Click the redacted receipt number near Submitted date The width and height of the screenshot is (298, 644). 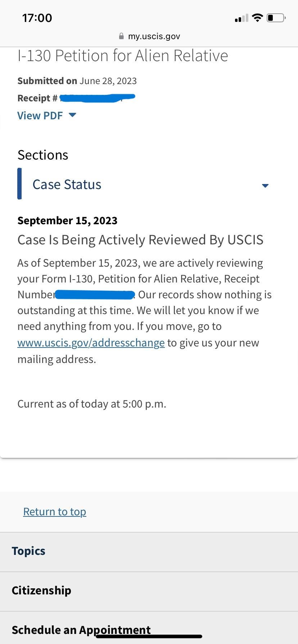tap(97, 97)
